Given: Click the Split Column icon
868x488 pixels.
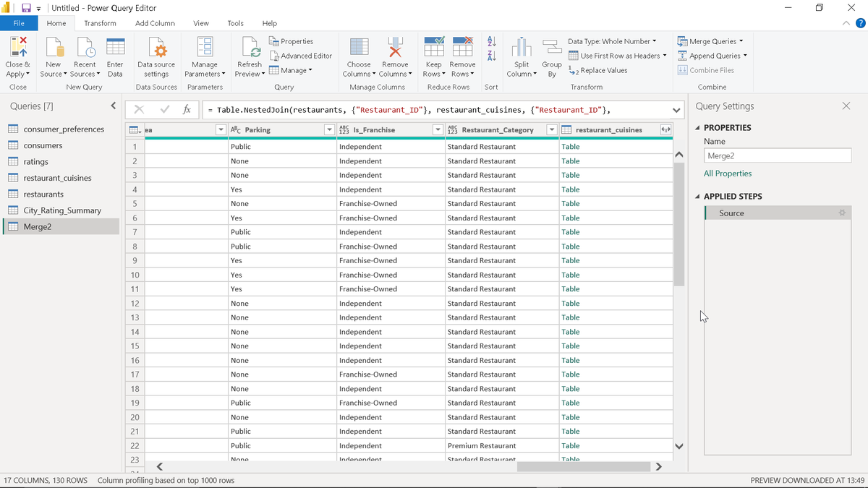Looking at the screenshot, I should (x=522, y=46).
